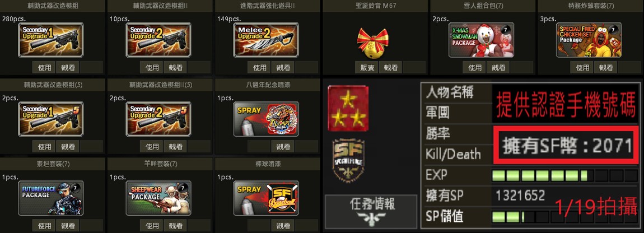Image resolution: width=644 pixels, height=233 pixels.
Task: Click 販賣 under the Christmas bell
Action: click(x=367, y=67)
